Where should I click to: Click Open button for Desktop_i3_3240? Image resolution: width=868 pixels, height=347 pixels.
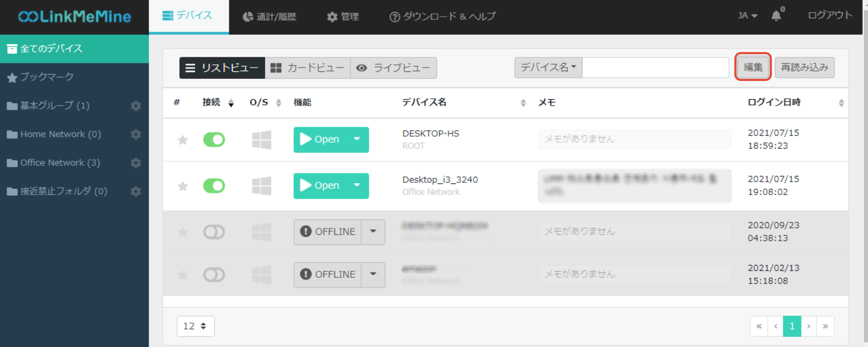pos(320,186)
